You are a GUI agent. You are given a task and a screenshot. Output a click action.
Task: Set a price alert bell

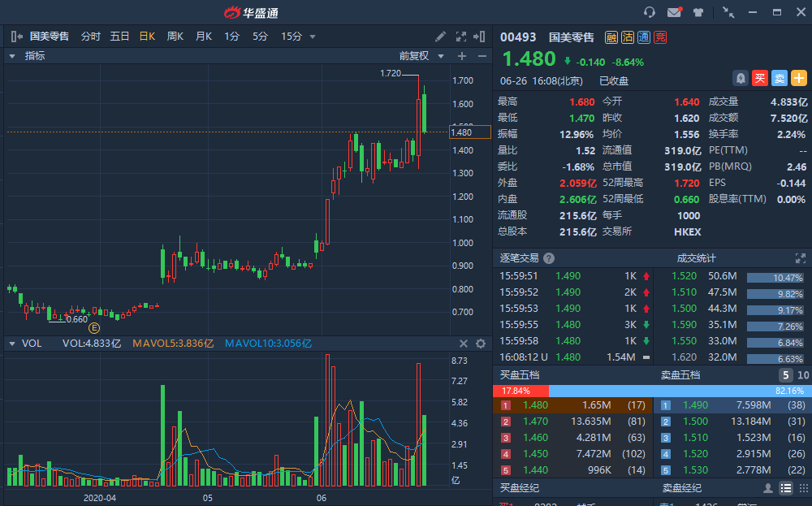coord(741,78)
